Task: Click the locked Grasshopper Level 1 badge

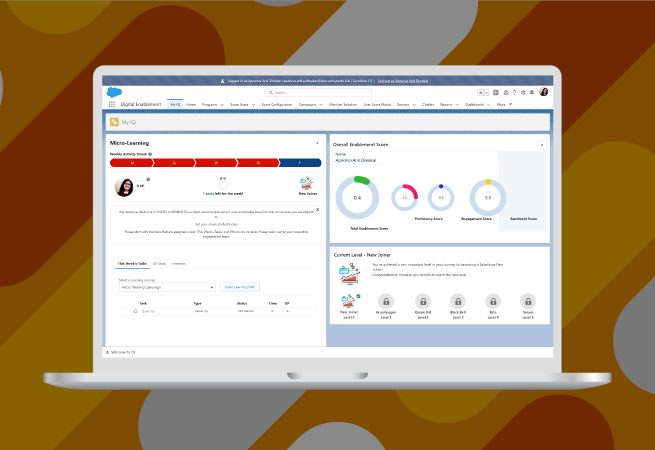Action: 384,301
